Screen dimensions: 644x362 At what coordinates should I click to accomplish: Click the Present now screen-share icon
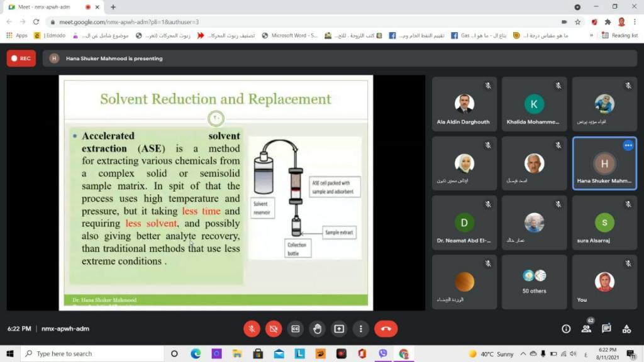click(x=339, y=329)
